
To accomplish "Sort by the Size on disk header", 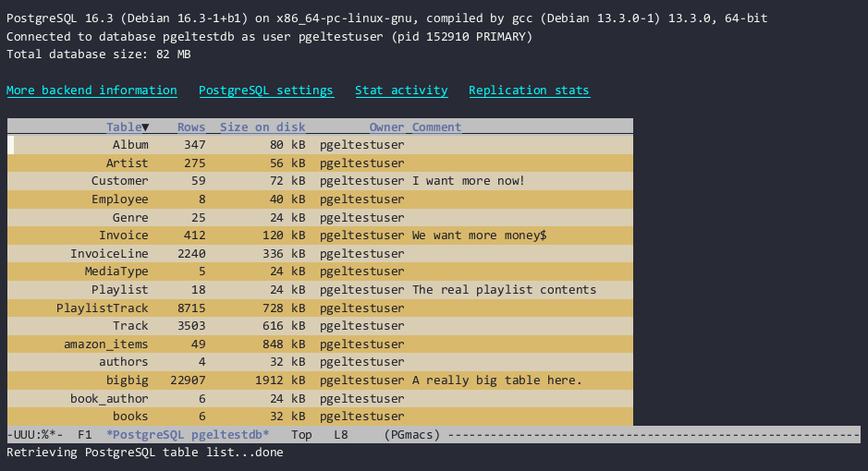I will (x=263, y=127).
